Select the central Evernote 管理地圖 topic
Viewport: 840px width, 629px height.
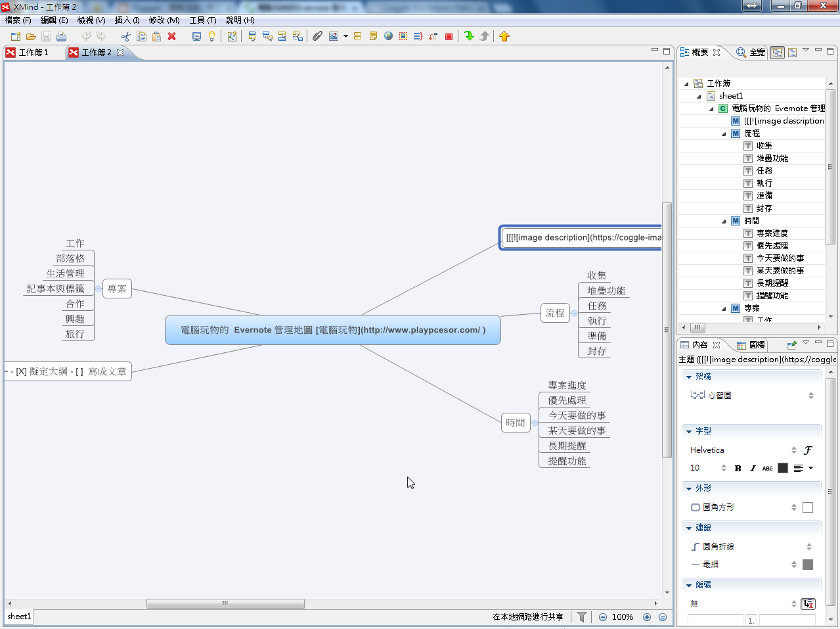point(333,330)
